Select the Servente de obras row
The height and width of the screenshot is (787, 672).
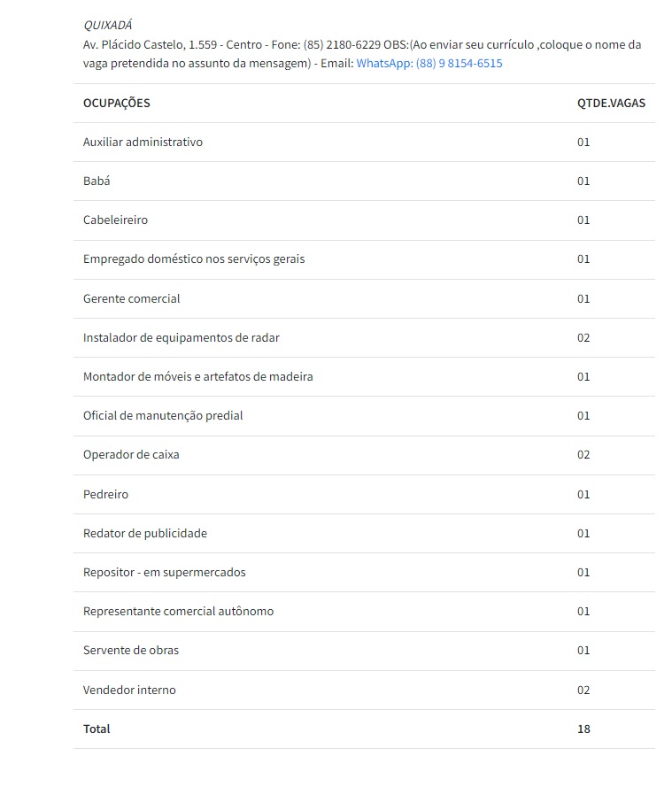pos(131,650)
